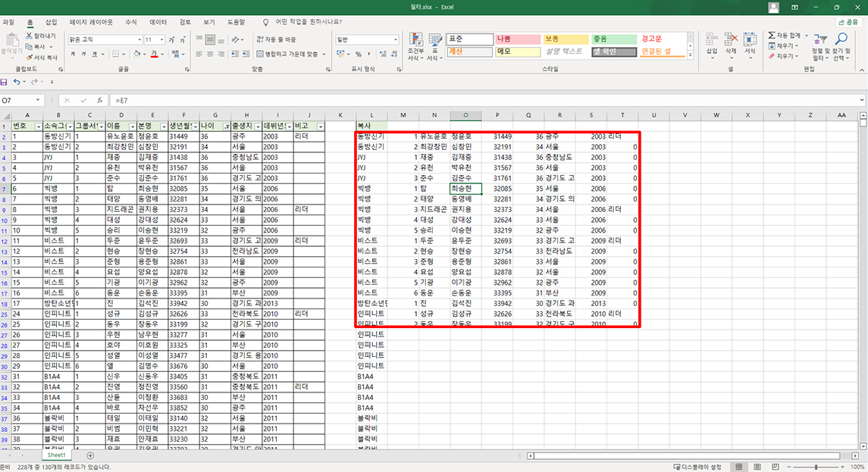
Task: Open the Formulas (수식) tab
Action: 130,22
